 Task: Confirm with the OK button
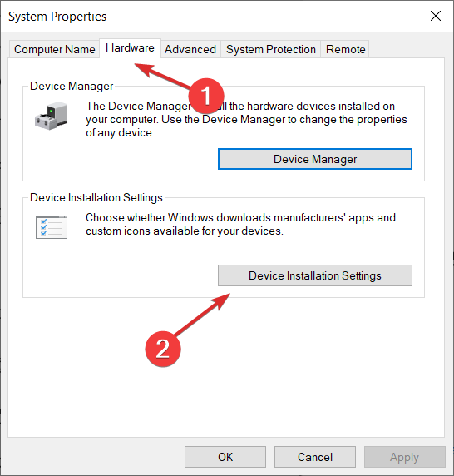click(225, 457)
